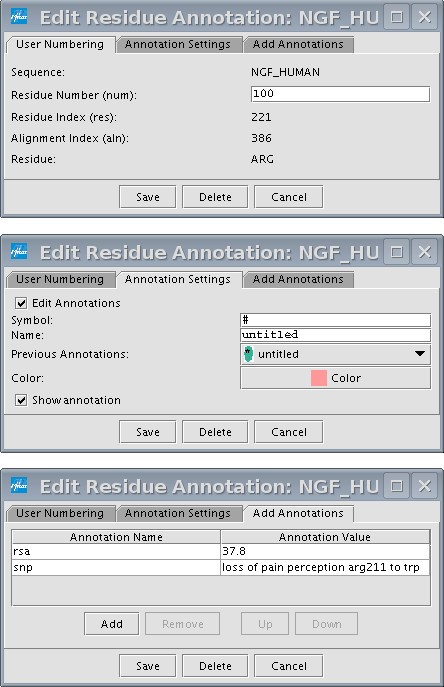Save in the Annotation Settings window

[148, 432]
